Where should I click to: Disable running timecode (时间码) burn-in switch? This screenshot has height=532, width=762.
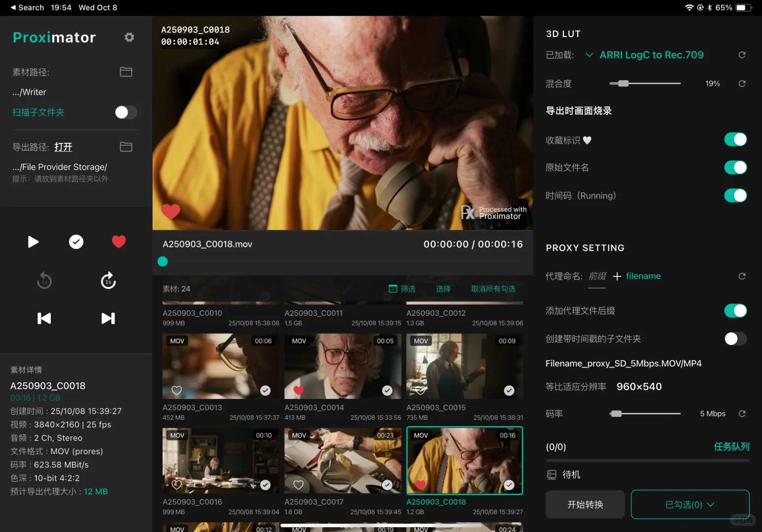(735, 196)
